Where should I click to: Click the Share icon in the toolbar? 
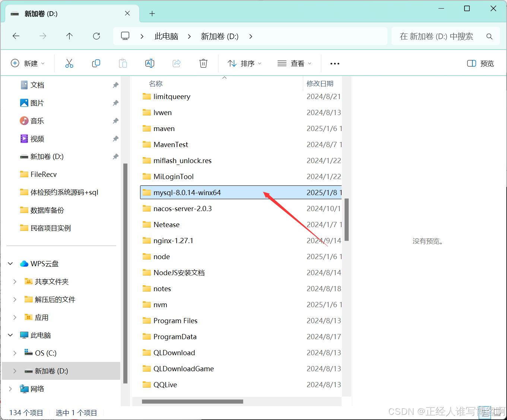tap(177, 63)
